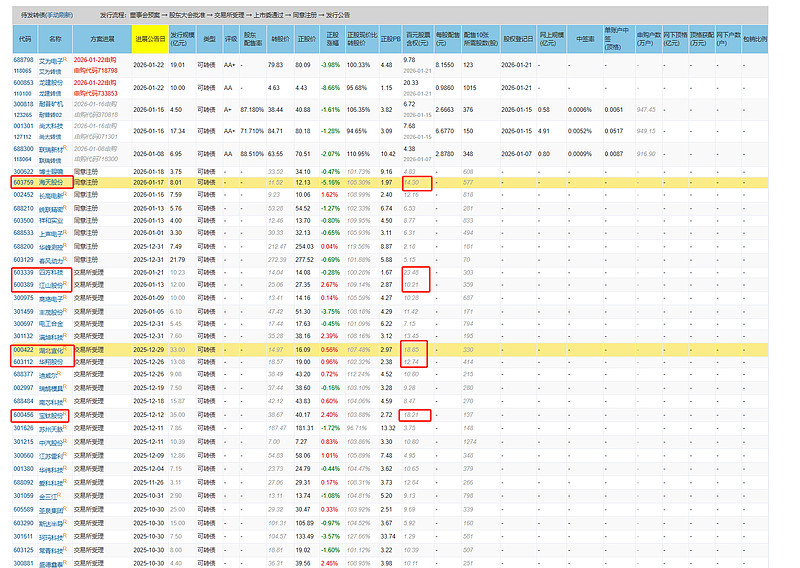This screenshot has height=568, width=800.
Task: Click the 正股涨幅 column header
Action: pos(332,39)
